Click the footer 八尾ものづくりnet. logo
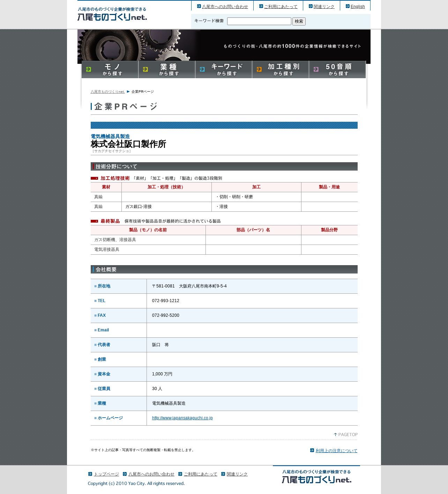 pos(316,477)
